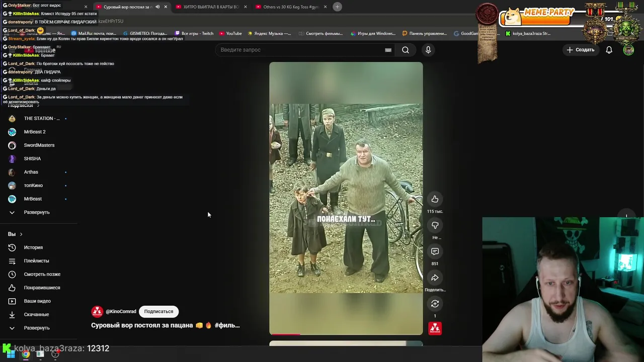Open the YouTube bookmark
The height and width of the screenshot is (362, 644).
click(230, 33)
